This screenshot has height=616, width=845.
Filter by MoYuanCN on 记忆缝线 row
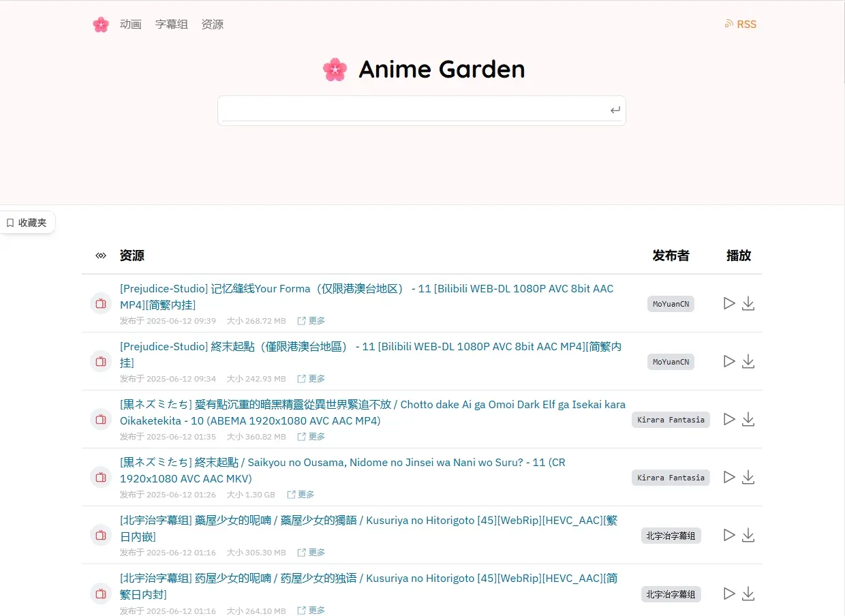[671, 304]
